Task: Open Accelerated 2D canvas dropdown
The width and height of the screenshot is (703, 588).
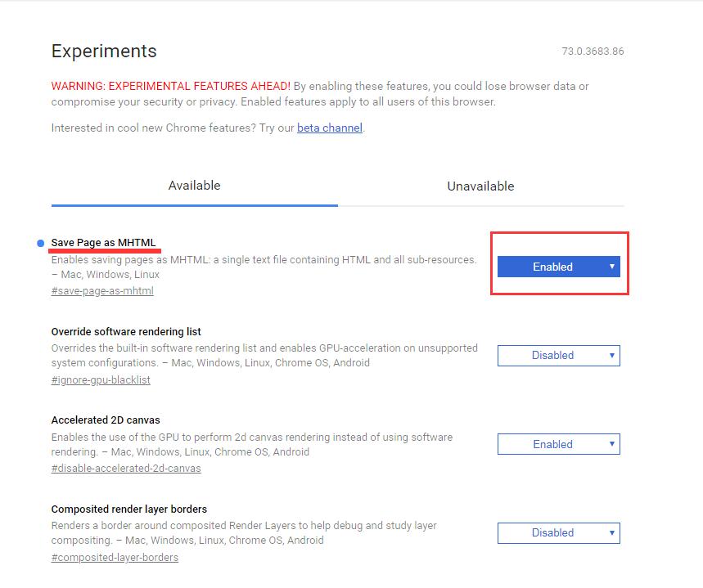Action: [558, 444]
